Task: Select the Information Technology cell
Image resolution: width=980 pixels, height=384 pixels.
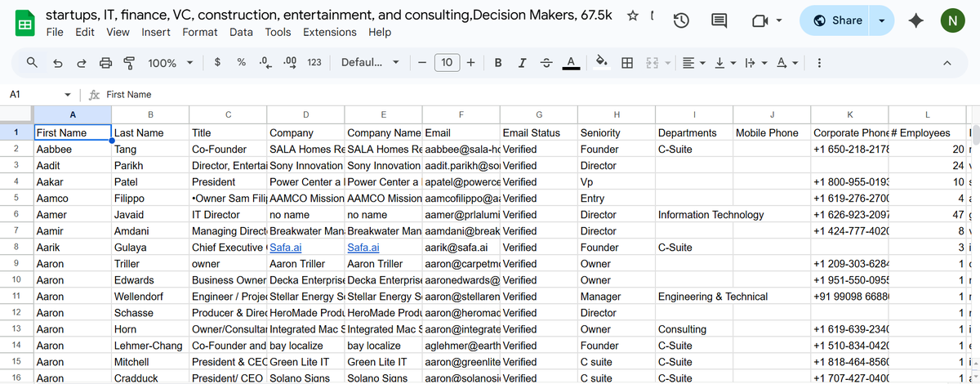Action: point(693,215)
